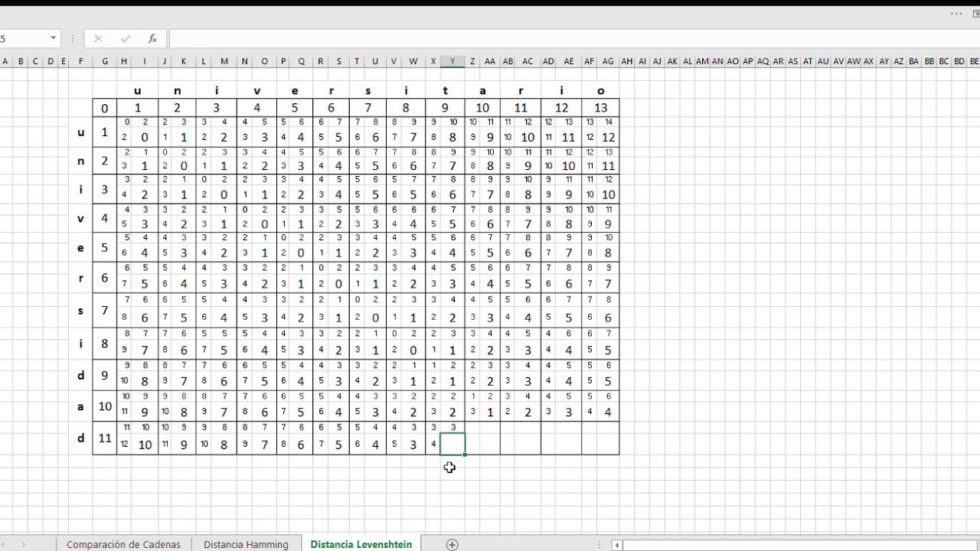Click the selected empty cell in row d 11
Viewport: 980px width, 551px height.
tap(452, 444)
